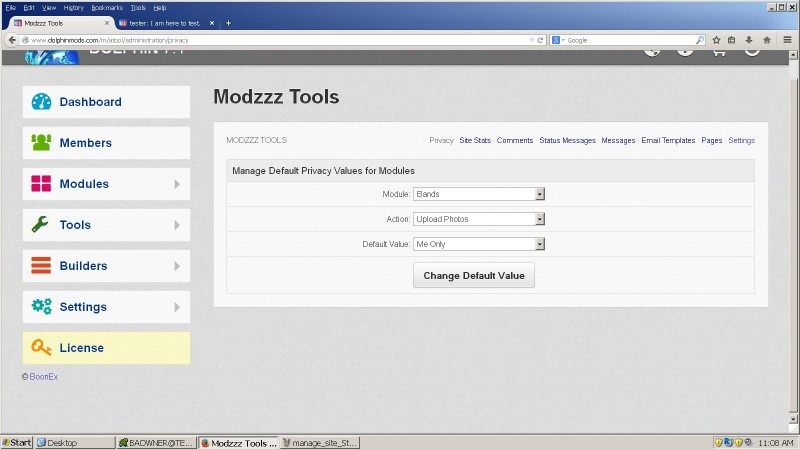Open the Comments link
Image resolution: width=800 pixels, height=450 pixels.
click(x=515, y=140)
